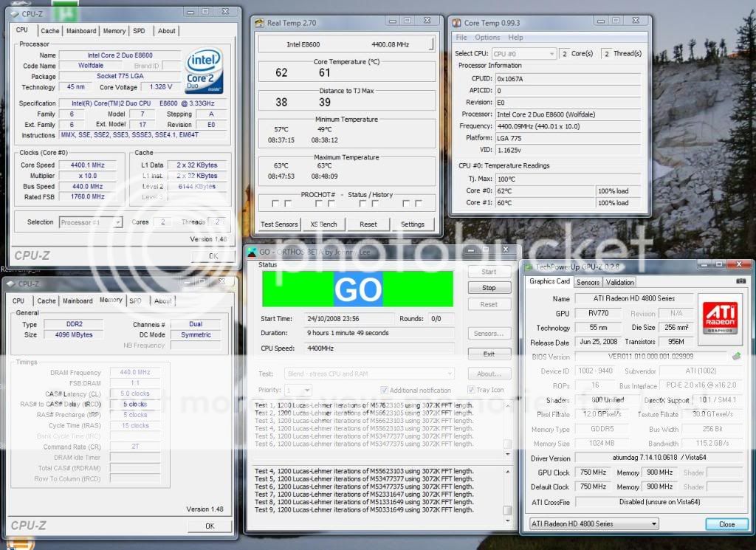Click the Core Temp title bar icon
The width and height of the screenshot is (756, 550).
click(457, 23)
